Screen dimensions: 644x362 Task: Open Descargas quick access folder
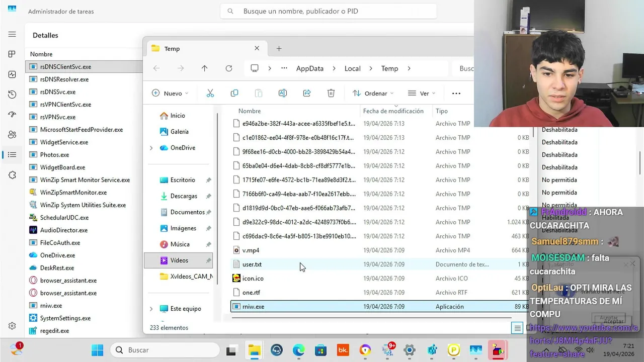pos(184,196)
